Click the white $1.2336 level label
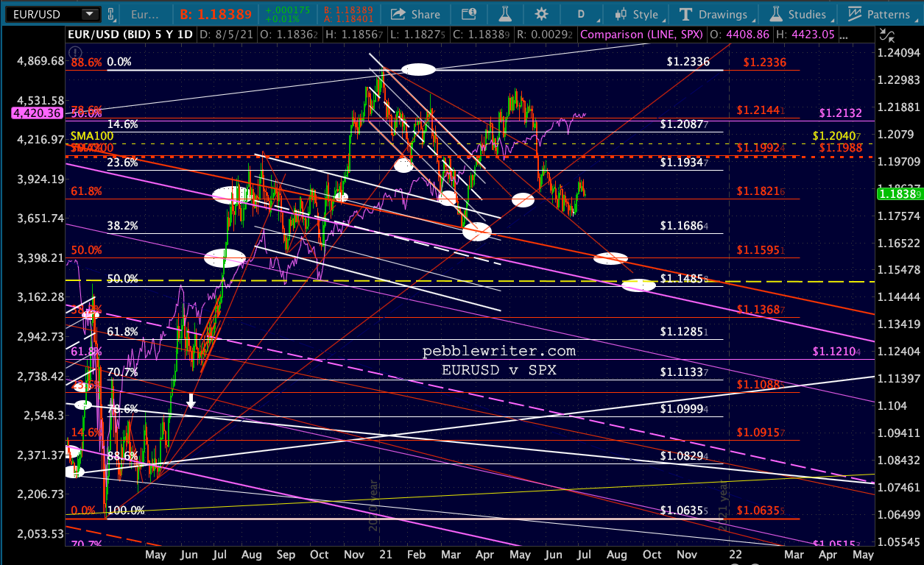 coord(688,63)
